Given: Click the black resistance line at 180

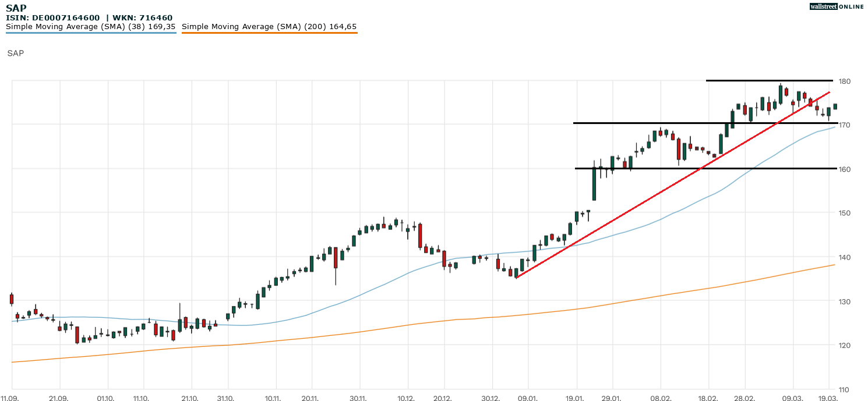Looking at the screenshot, I should 769,80.
